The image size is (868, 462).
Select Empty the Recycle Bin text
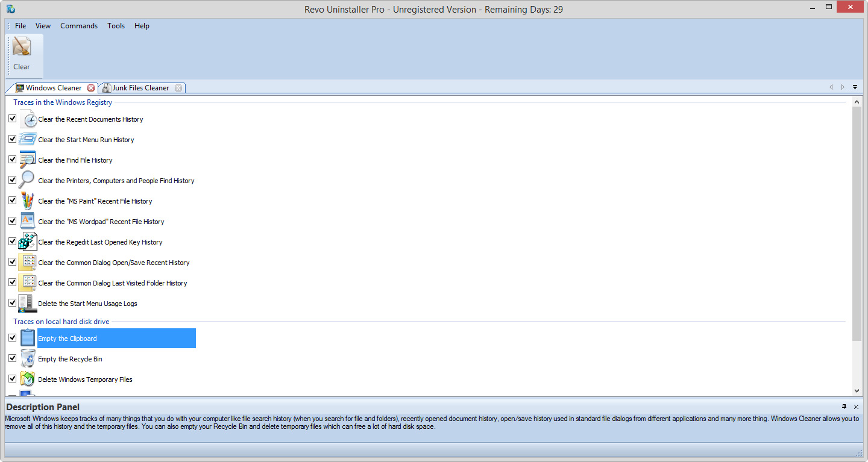click(x=70, y=359)
